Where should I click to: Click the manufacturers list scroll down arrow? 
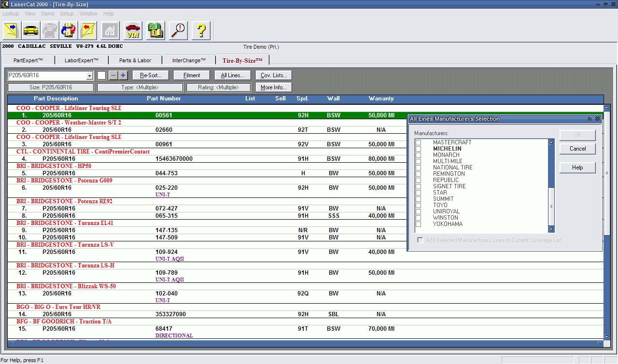click(551, 229)
